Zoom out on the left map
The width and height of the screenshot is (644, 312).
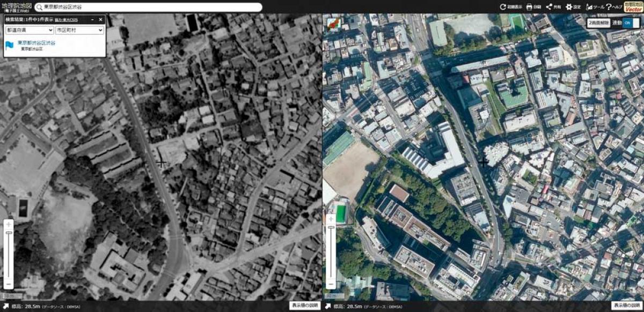(9, 284)
